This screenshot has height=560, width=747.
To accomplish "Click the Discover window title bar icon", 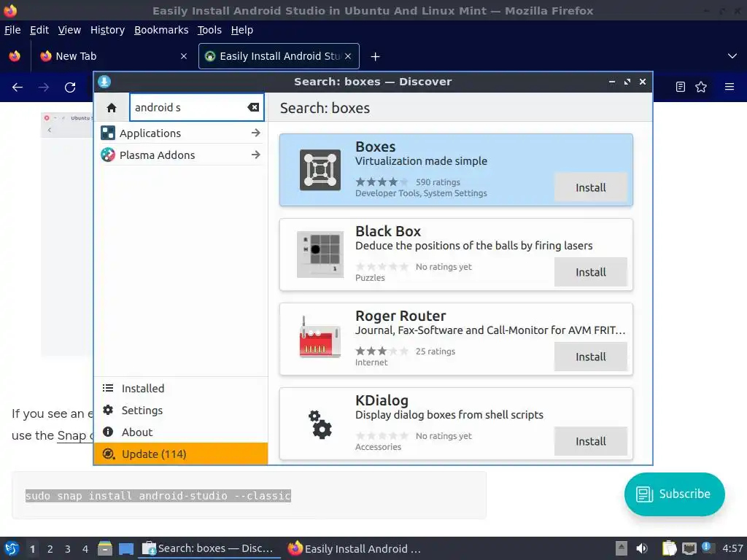I will point(104,82).
